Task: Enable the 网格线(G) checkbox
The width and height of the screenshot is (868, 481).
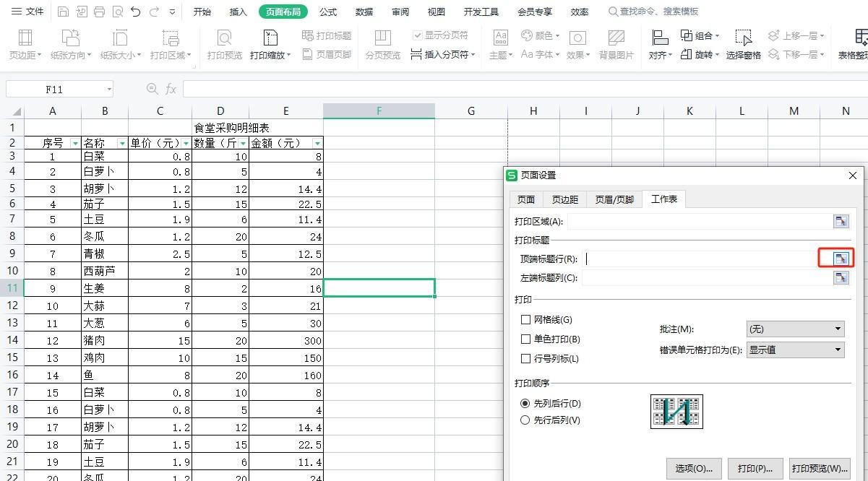Action: coord(525,320)
